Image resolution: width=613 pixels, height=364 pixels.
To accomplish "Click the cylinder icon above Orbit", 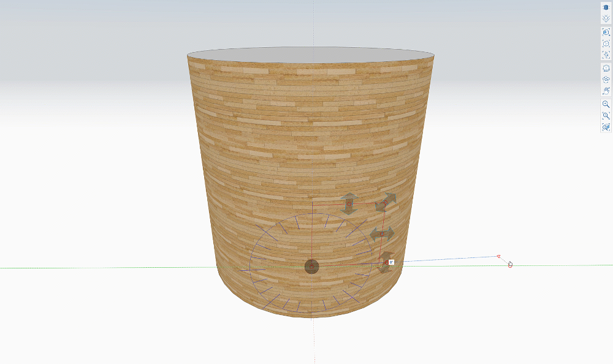I will (606, 68).
